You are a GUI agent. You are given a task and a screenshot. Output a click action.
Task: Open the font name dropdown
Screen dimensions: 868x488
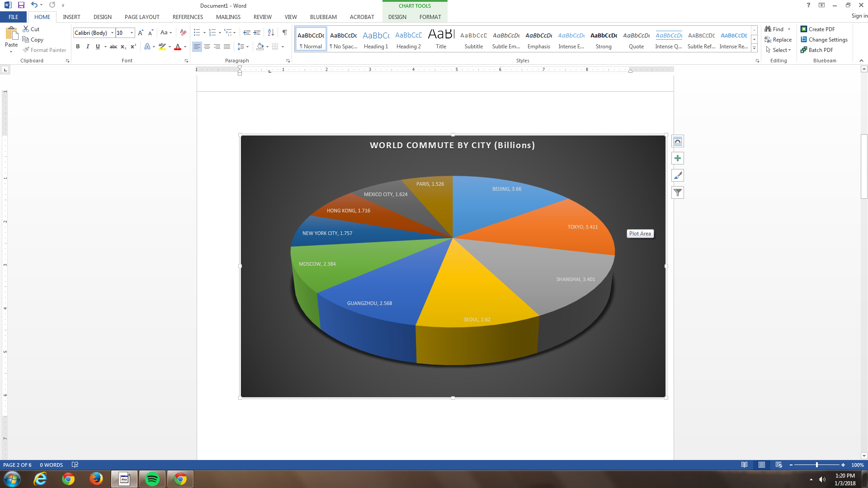pos(112,33)
